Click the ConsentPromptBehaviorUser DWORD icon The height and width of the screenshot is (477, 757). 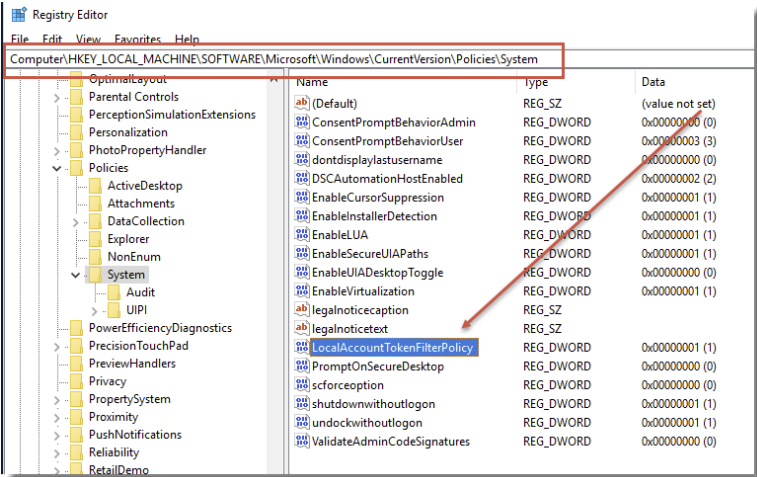302,140
